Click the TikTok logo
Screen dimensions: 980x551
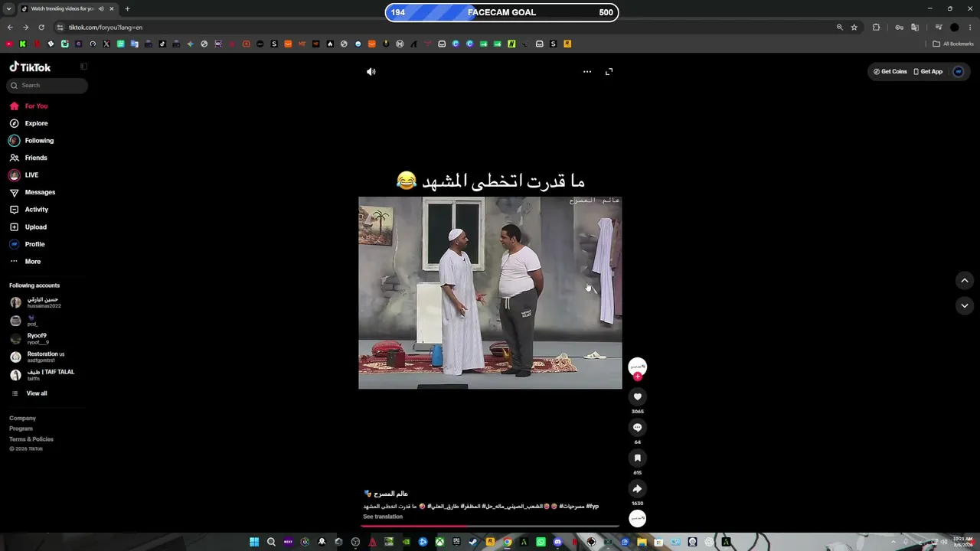click(x=30, y=67)
